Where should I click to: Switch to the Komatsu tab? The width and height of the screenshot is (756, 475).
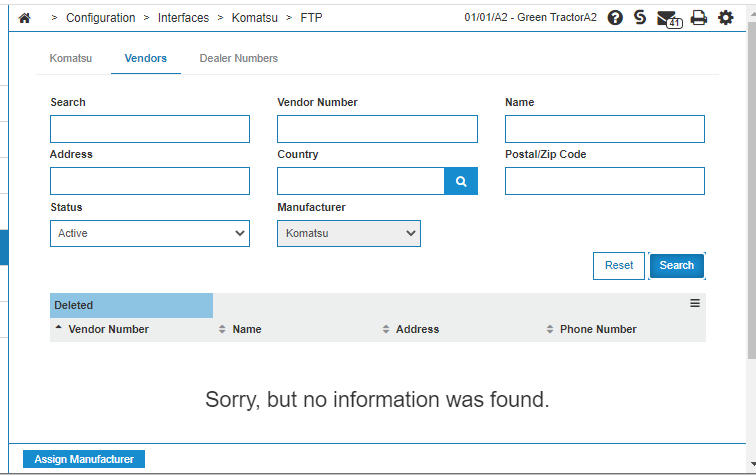(71, 58)
